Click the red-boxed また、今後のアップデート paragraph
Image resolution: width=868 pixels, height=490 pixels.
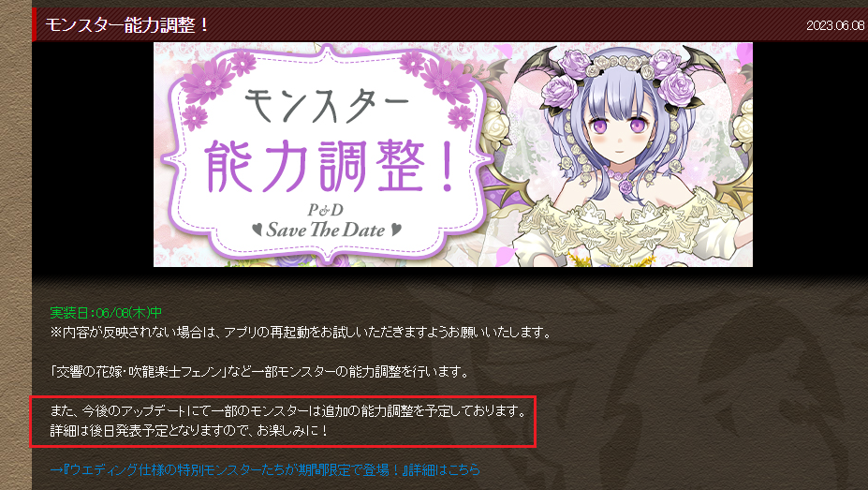click(x=283, y=422)
